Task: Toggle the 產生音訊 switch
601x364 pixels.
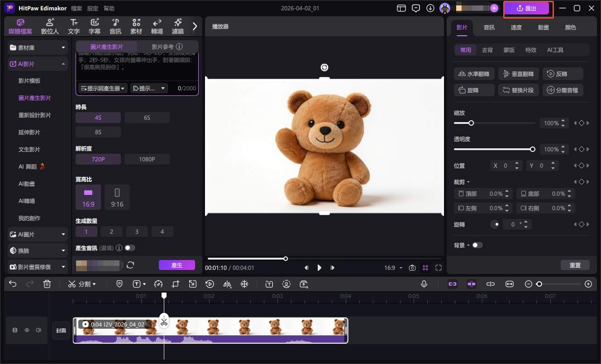Action: point(130,248)
